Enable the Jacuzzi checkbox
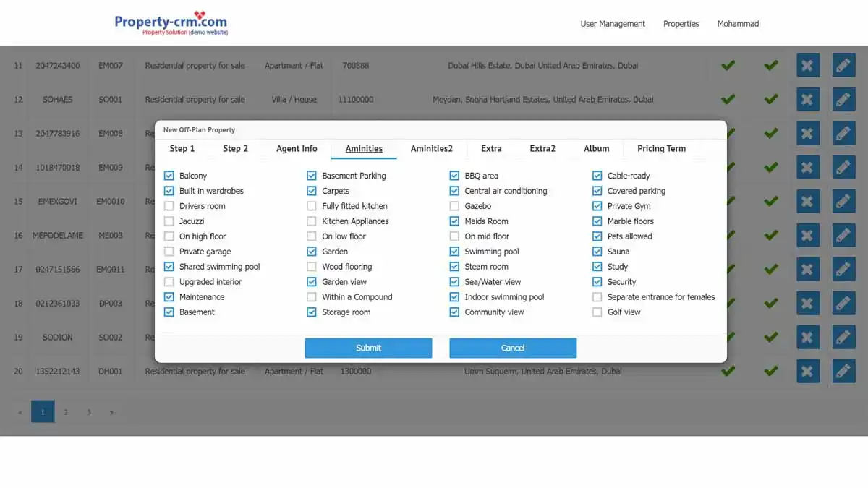The height and width of the screenshot is (488, 868). click(x=169, y=221)
